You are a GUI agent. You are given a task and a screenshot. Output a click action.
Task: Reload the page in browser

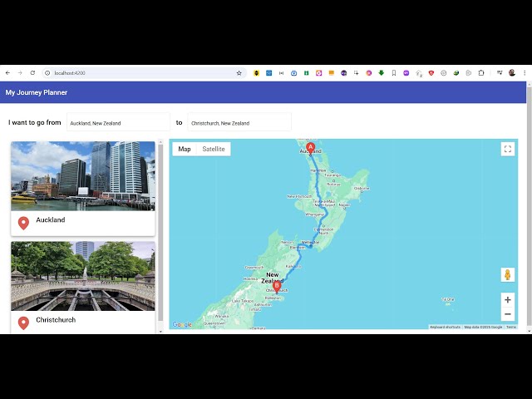click(32, 73)
